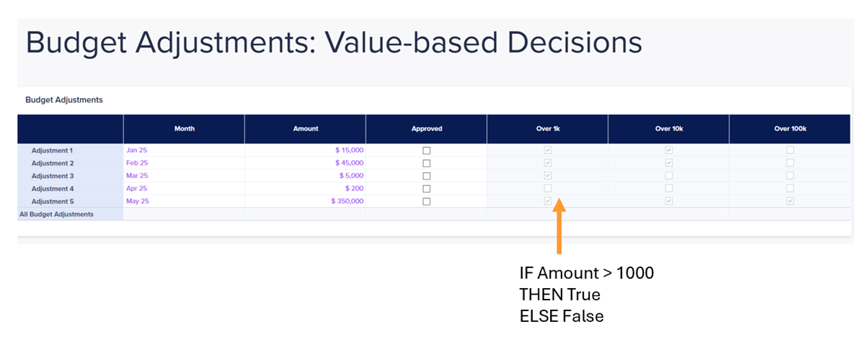Select the Amount column header

pyautogui.click(x=305, y=129)
